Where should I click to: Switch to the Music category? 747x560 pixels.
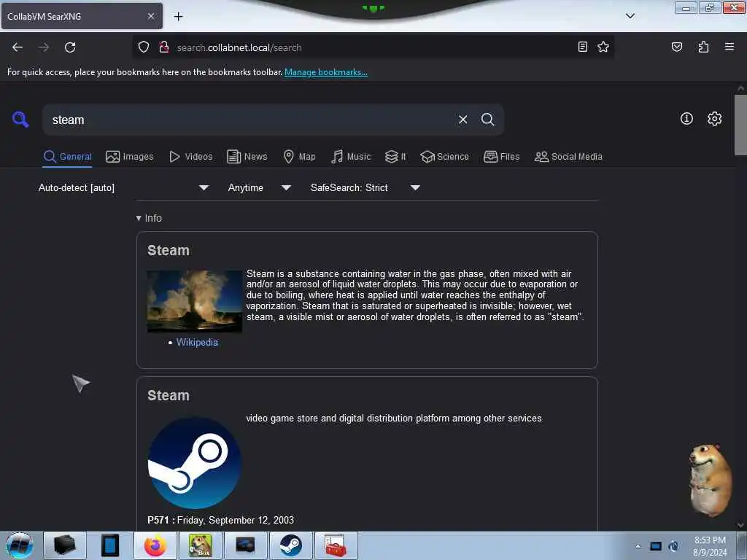pos(351,157)
